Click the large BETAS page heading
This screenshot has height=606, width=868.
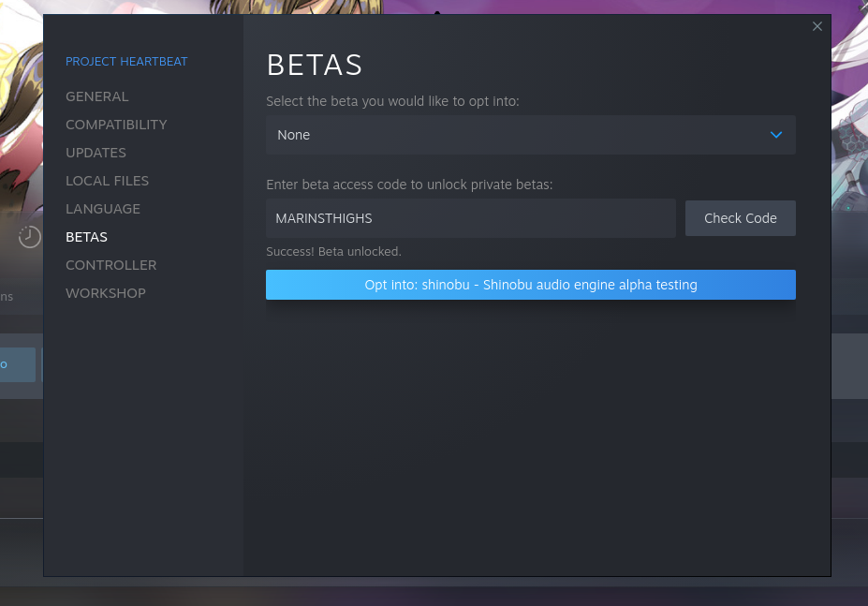[315, 66]
